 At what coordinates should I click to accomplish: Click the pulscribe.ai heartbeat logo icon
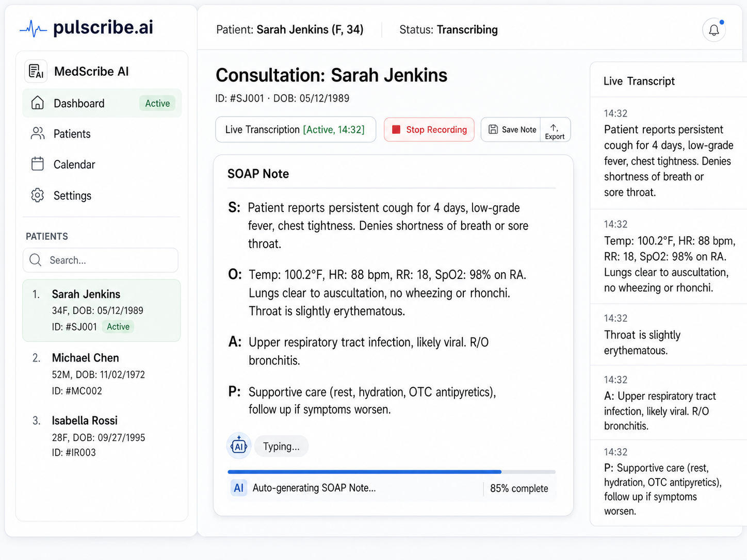pyautogui.click(x=32, y=28)
